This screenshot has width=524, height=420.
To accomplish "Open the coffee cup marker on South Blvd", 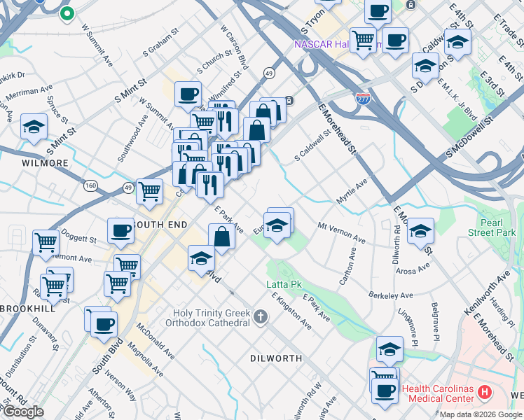I will coord(104,327).
